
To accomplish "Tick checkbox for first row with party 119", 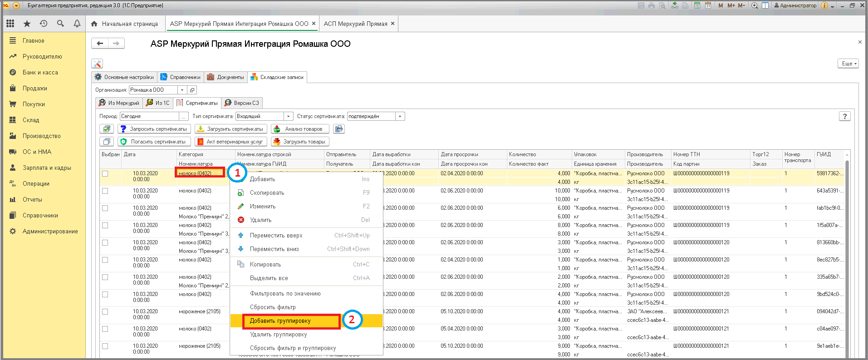I will pos(105,173).
